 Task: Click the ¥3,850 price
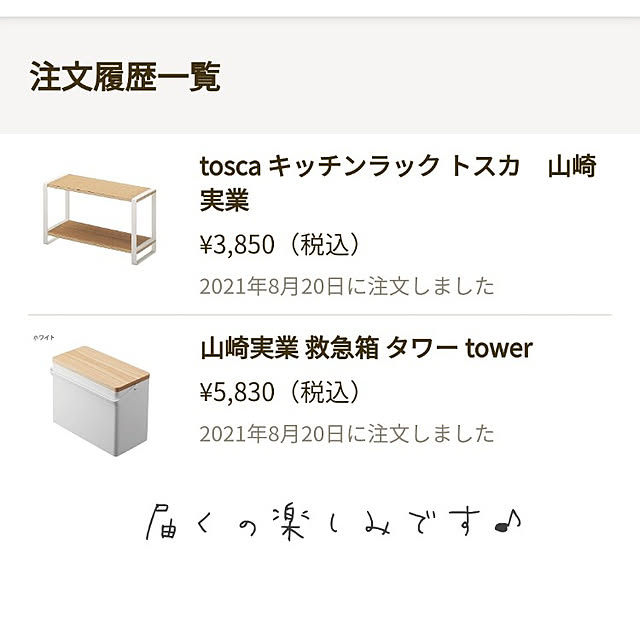pos(237,244)
